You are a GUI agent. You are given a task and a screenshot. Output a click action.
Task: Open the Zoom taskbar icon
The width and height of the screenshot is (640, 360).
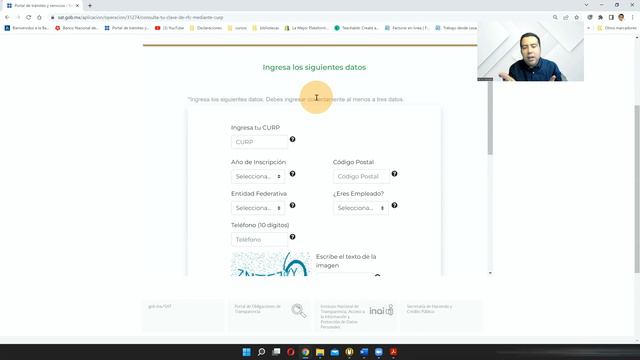click(379, 352)
